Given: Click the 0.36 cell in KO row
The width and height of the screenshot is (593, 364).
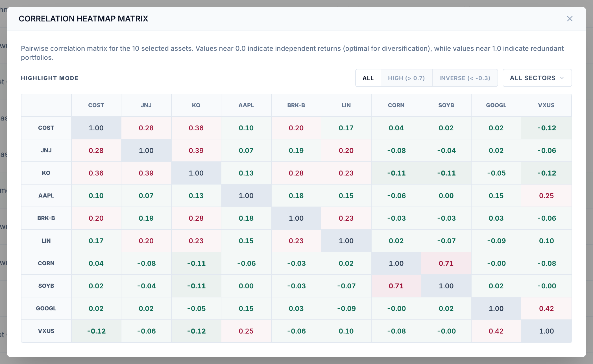Looking at the screenshot, I should tap(96, 173).
